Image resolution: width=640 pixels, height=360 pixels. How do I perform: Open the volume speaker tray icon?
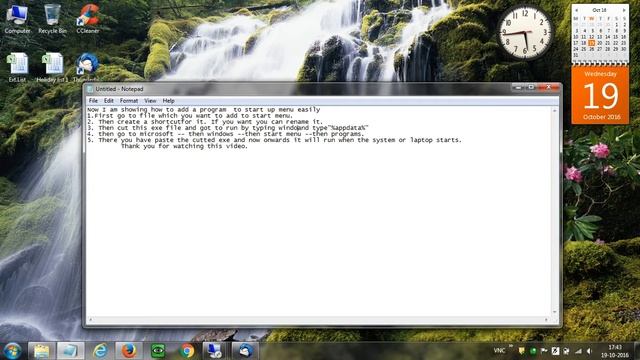(589, 351)
